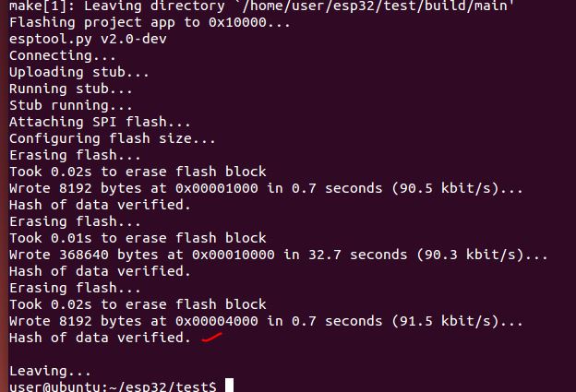Click the user@ubuntu shell prompt text
Screen dimensions: 576x392
pos(113,386)
